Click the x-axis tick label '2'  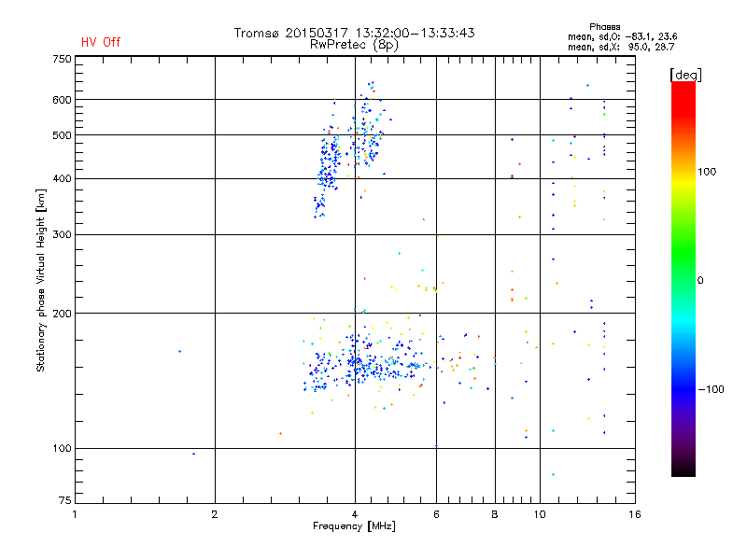[215, 514]
